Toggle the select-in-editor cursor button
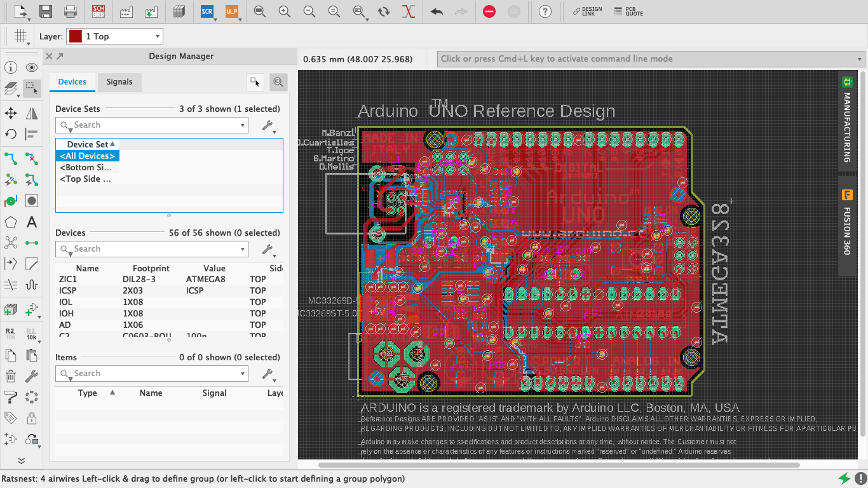868x488 pixels. pyautogui.click(x=255, y=82)
